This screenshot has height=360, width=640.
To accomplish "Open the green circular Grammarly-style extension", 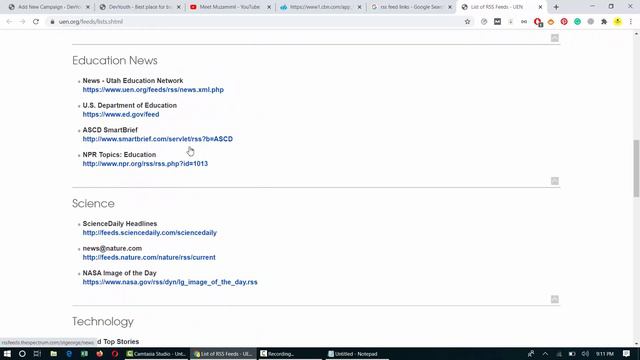I will (x=578, y=22).
